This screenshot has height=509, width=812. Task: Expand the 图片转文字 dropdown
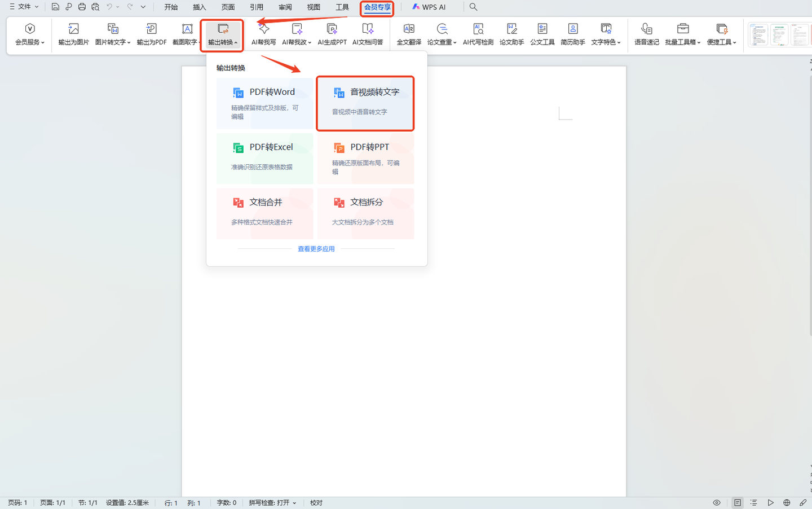pyautogui.click(x=129, y=42)
